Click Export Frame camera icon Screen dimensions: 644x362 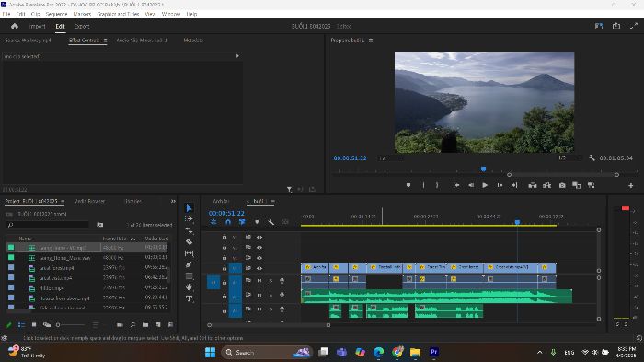[x=562, y=185]
